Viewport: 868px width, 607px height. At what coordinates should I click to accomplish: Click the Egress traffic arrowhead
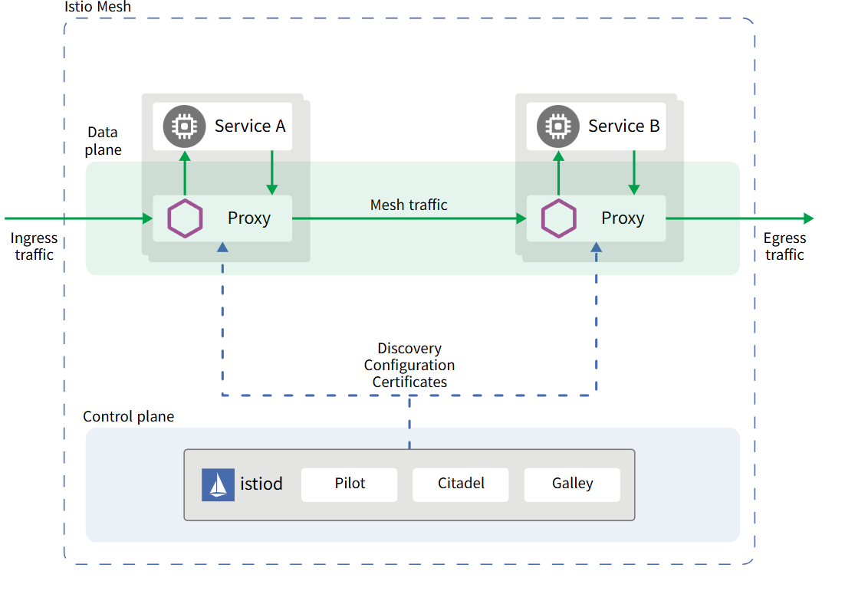807,218
